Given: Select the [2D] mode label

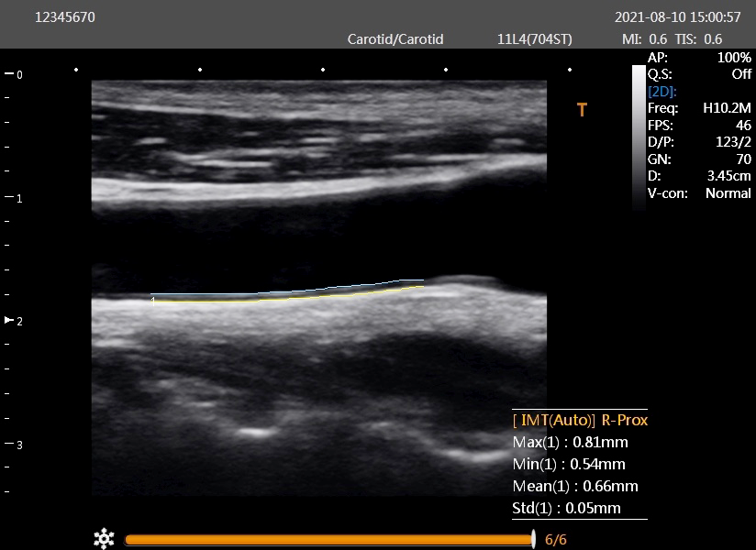Looking at the screenshot, I should click(x=662, y=91).
